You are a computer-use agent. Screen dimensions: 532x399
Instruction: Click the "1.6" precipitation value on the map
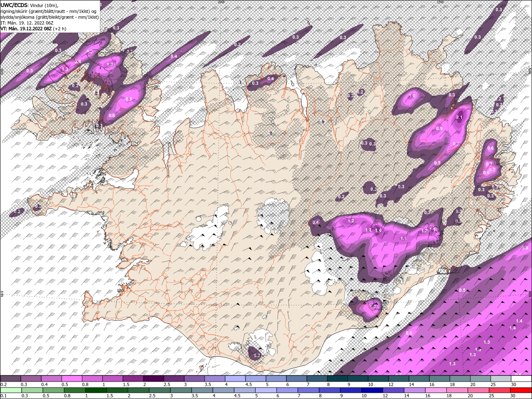(378, 231)
